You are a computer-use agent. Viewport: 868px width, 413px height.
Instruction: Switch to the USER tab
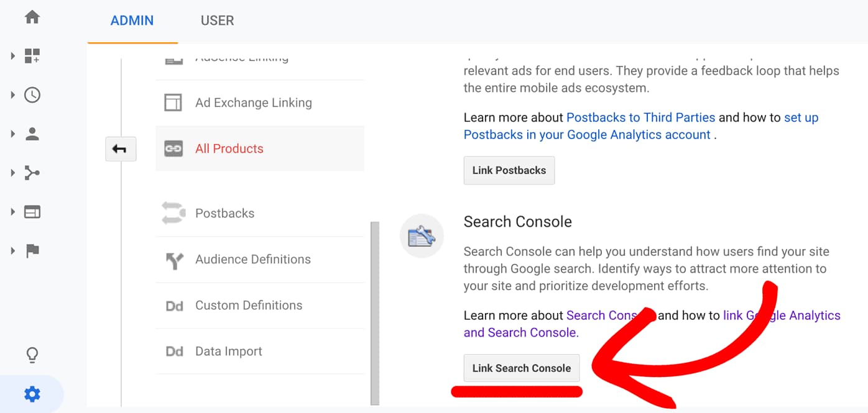tap(217, 20)
